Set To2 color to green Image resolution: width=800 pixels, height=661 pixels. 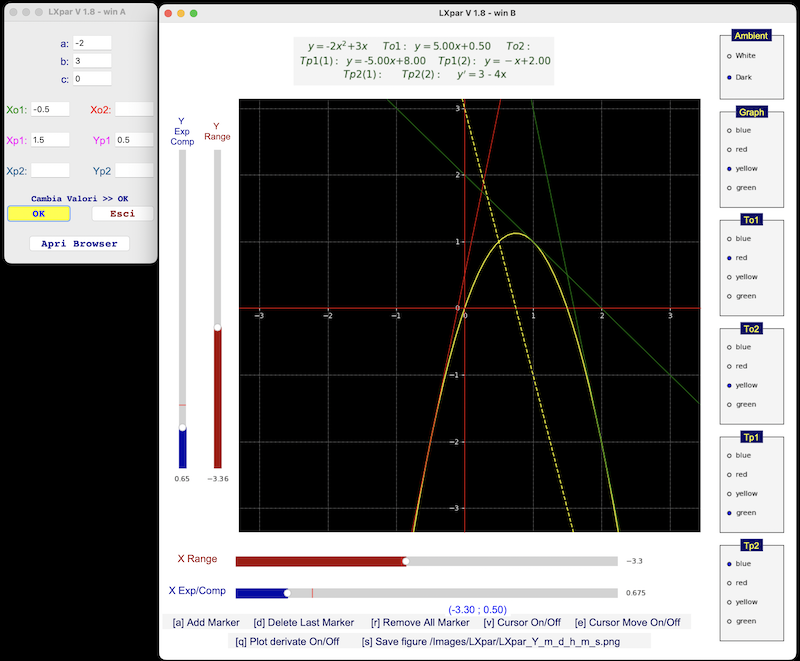click(x=729, y=405)
